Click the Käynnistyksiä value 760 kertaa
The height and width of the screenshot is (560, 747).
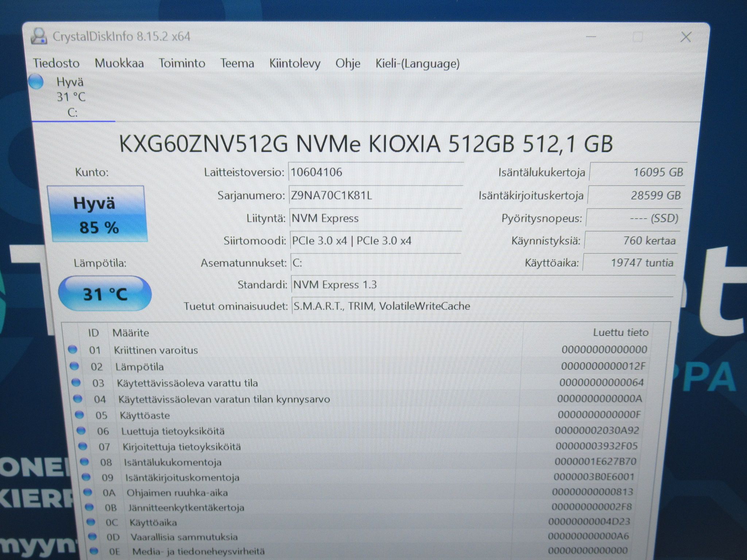pos(632,241)
